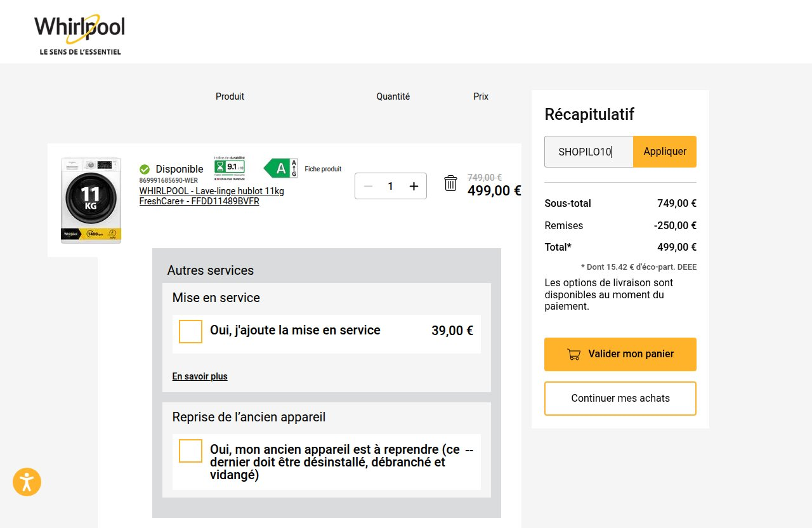Click the Sous-total label

point(568,204)
